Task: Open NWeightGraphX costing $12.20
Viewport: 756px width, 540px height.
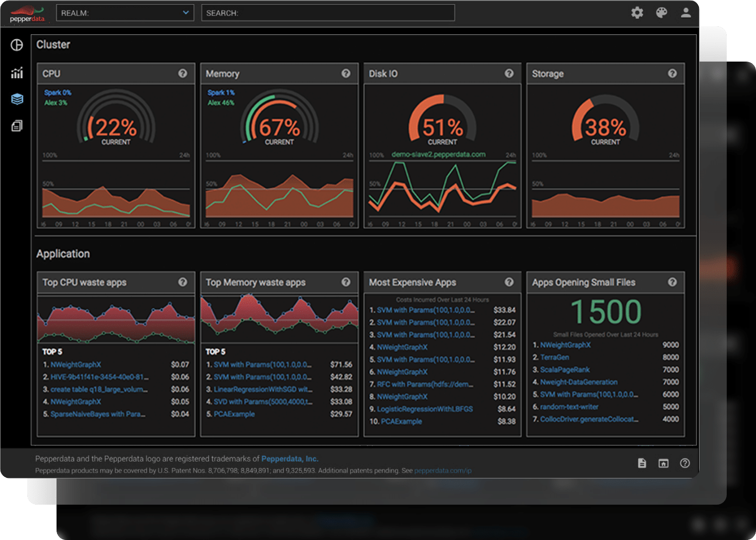Action: tap(402, 347)
